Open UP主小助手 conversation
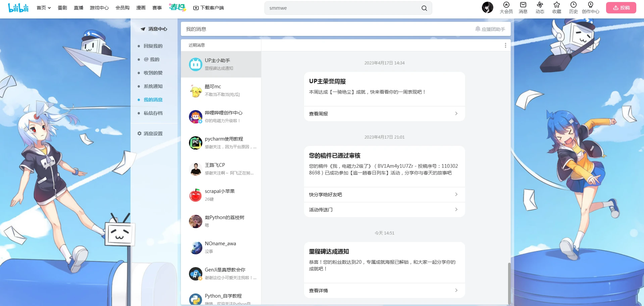This screenshot has width=644, height=306. point(221,64)
